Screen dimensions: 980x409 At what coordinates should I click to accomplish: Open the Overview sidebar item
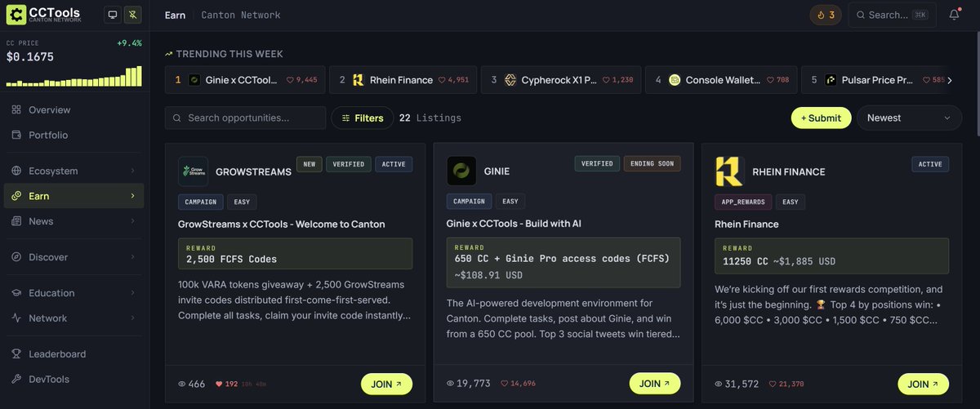coord(74,109)
